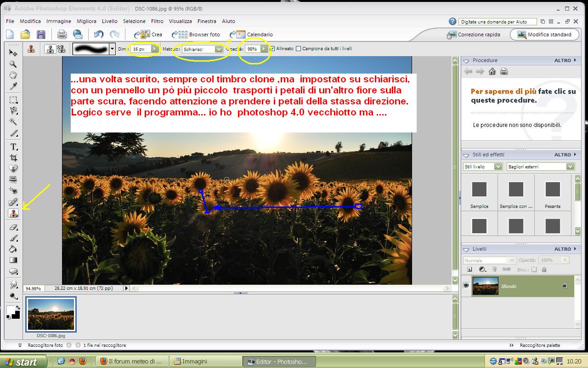Screen dimensions: 588x368
Task: Toggle the Allineato checkbox
Action: tap(272, 49)
